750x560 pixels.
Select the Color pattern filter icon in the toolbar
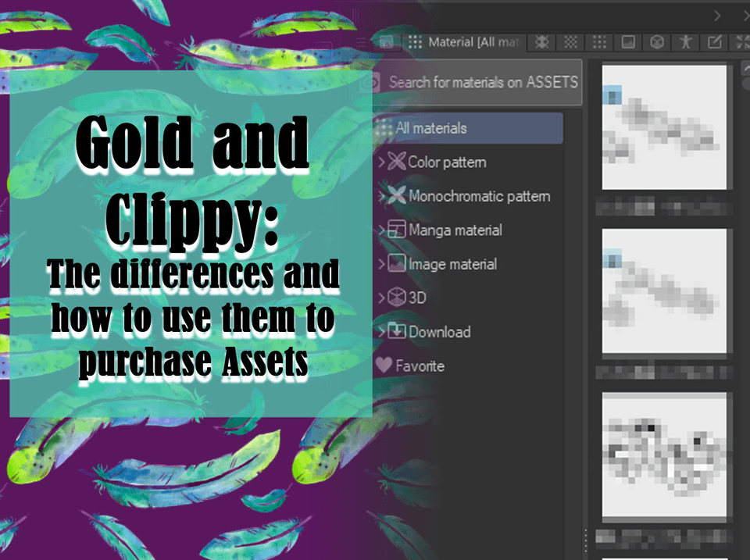(x=542, y=43)
